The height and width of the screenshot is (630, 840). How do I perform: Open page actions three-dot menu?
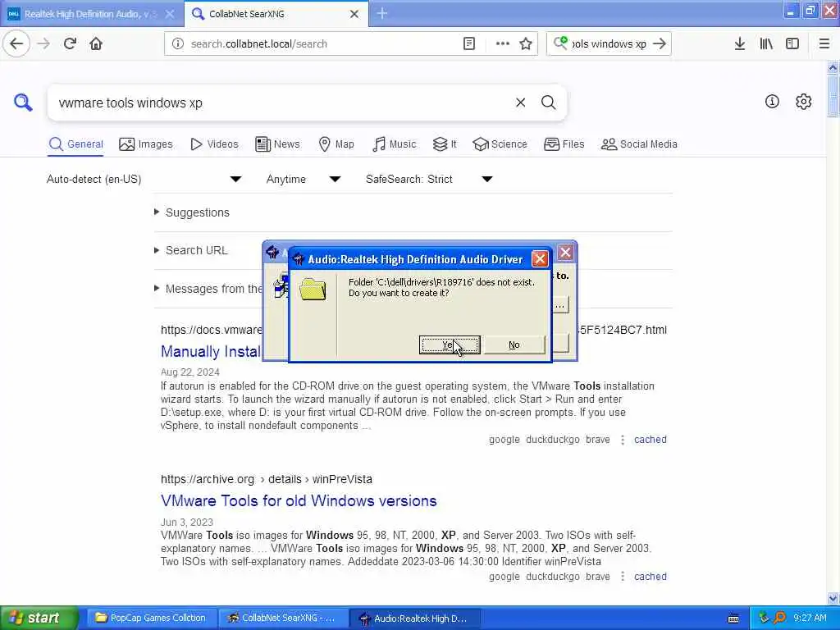[503, 44]
